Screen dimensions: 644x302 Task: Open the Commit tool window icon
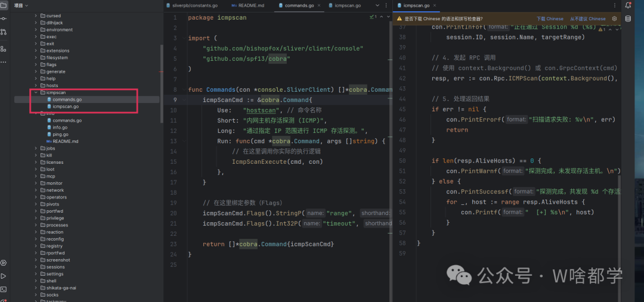coord(4,18)
